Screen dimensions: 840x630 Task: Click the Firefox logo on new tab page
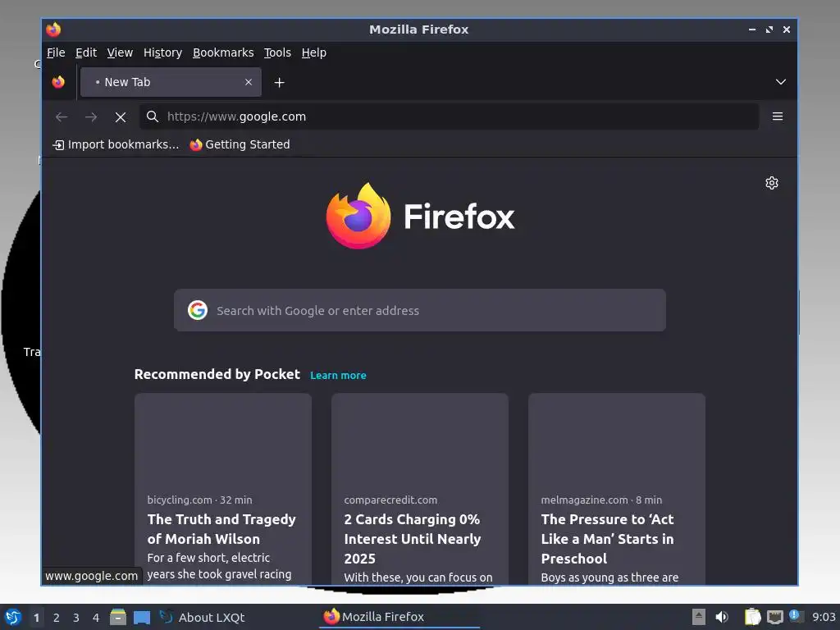[420, 216]
